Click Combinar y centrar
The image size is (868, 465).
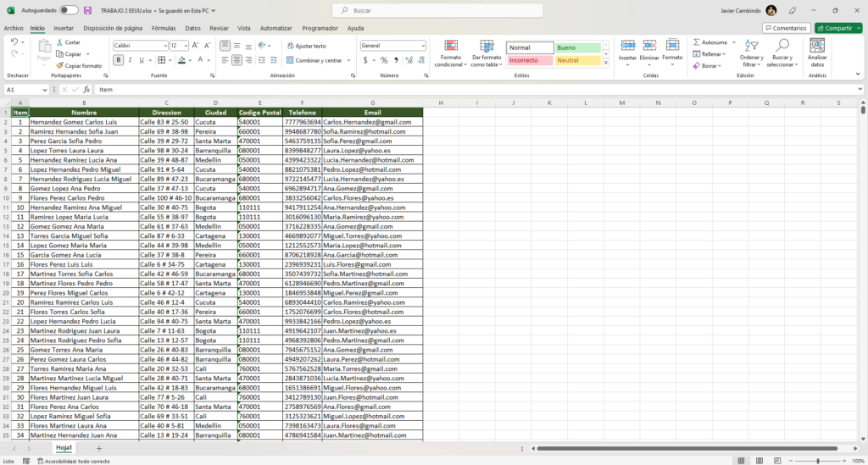click(314, 60)
